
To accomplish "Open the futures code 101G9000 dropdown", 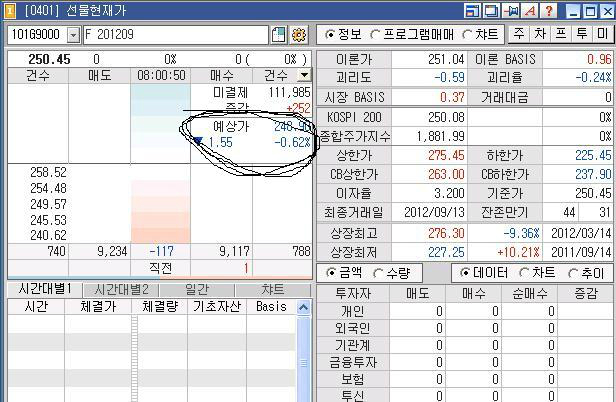I will (73, 35).
